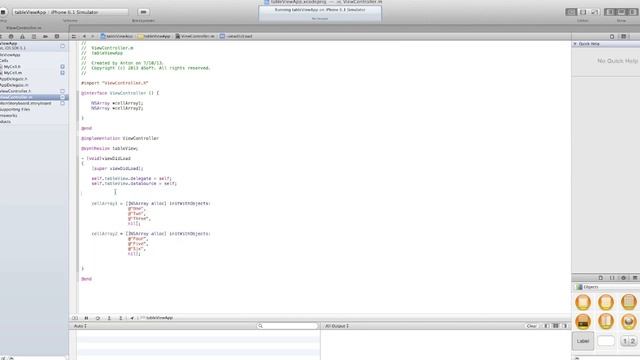The width and height of the screenshot is (640, 360).
Task: Clear the console output
Action: pyautogui.click(x=531, y=326)
